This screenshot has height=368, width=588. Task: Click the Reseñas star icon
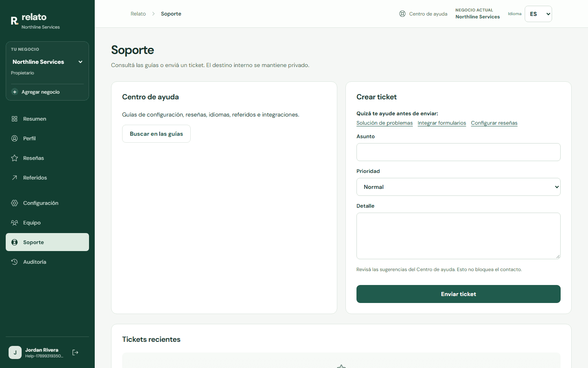15,158
